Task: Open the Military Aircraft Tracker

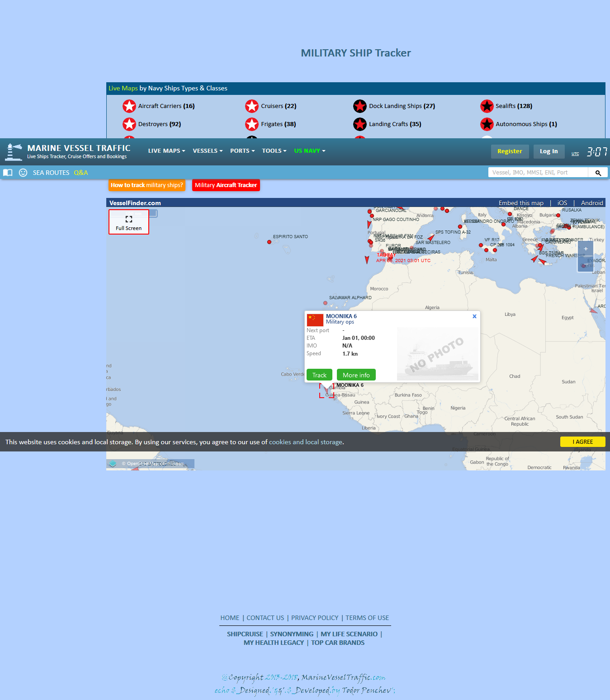Action: 226,185
